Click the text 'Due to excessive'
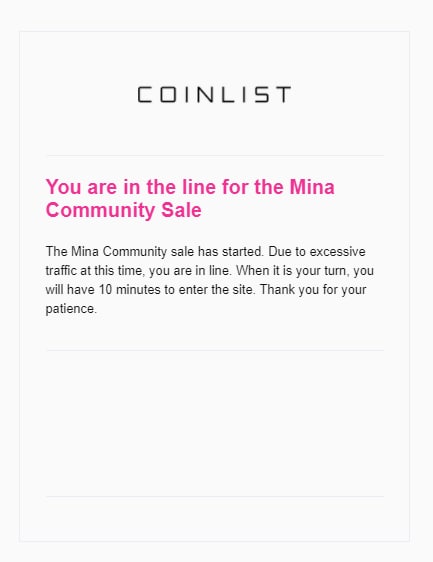Image resolution: width=433 pixels, height=562 pixels. point(317,252)
